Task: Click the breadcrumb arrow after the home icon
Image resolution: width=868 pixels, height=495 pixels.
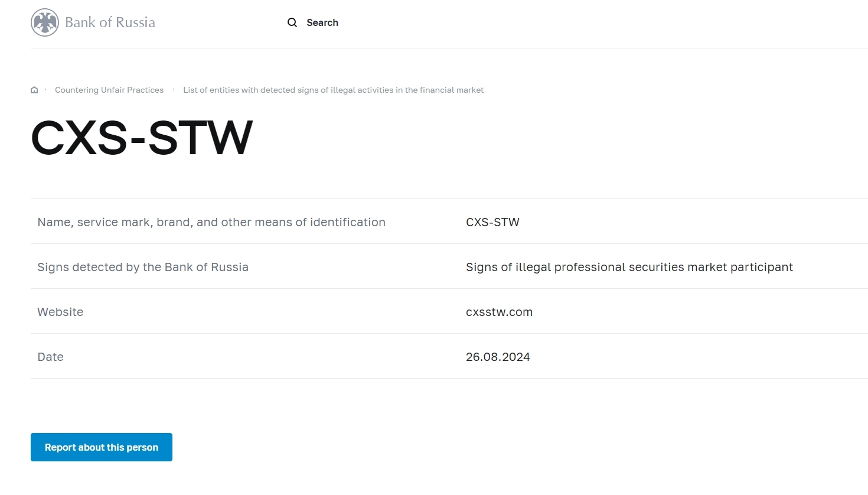Action: 45,90
